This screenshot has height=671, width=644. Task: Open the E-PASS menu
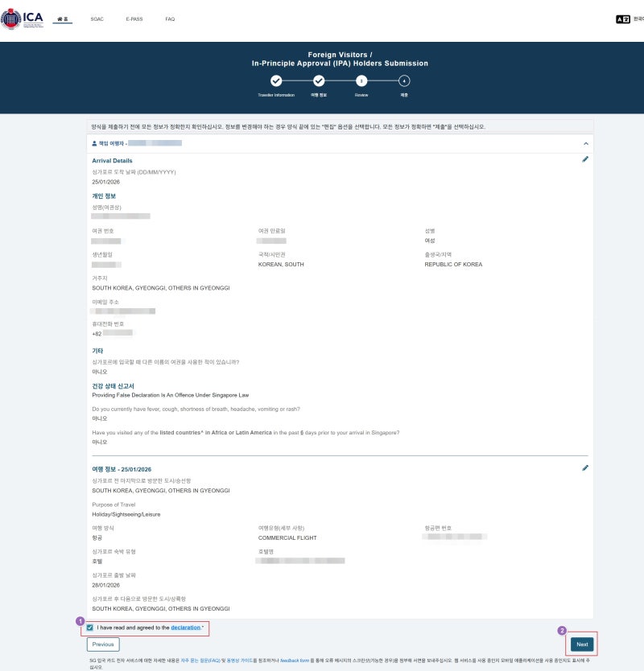click(x=134, y=19)
